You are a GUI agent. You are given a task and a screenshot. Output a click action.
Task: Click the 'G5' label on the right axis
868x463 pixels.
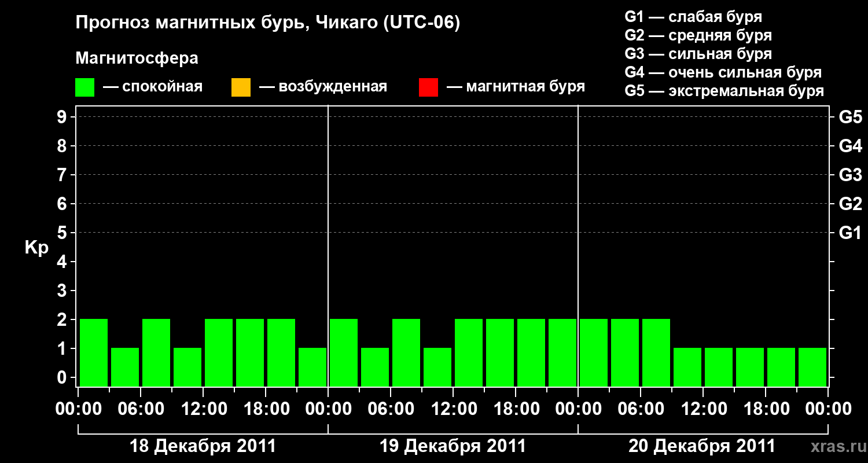pyautogui.click(x=851, y=117)
